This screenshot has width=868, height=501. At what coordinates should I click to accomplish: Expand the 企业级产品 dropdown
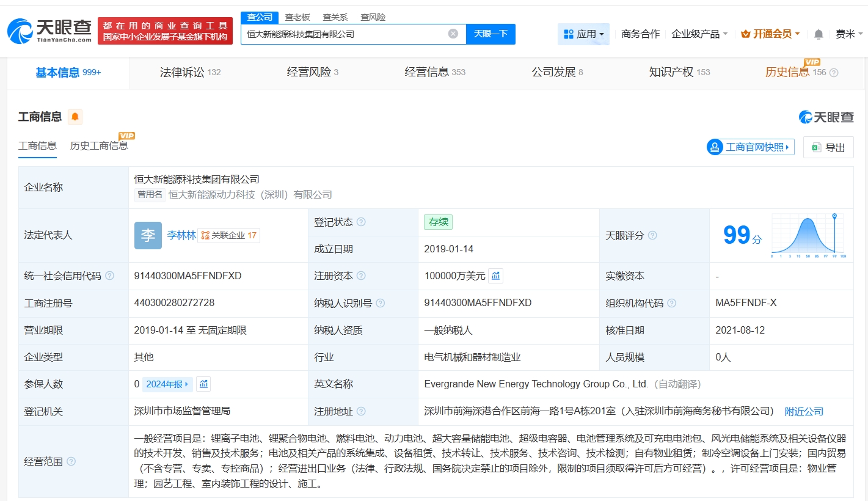tap(699, 34)
